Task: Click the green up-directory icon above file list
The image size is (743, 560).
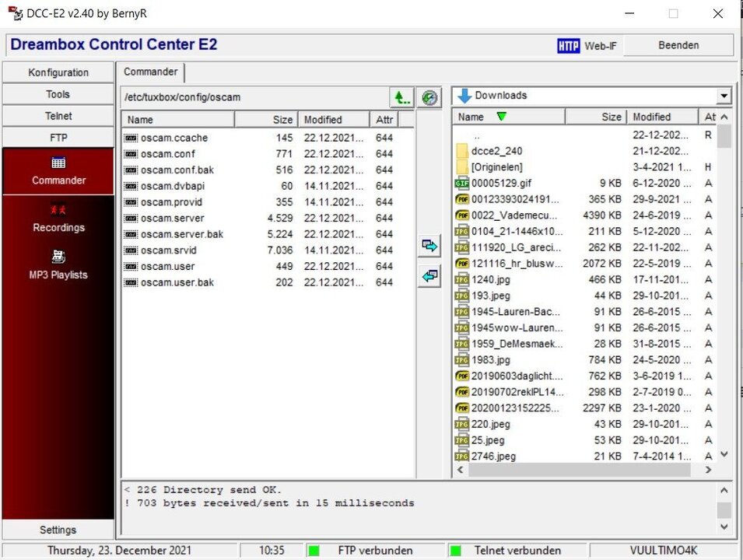Action: 401,97
